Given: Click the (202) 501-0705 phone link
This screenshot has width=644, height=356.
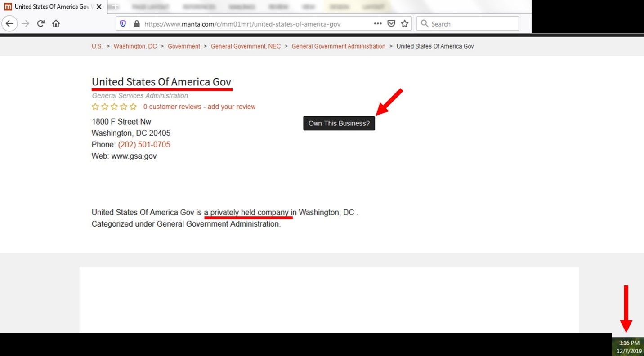Looking at the screenshot, I should [x=144, y=145].
